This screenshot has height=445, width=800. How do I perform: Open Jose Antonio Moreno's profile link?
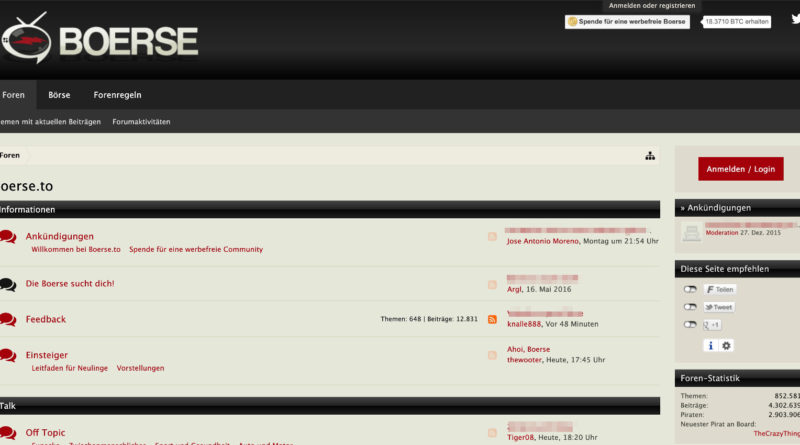543,241
